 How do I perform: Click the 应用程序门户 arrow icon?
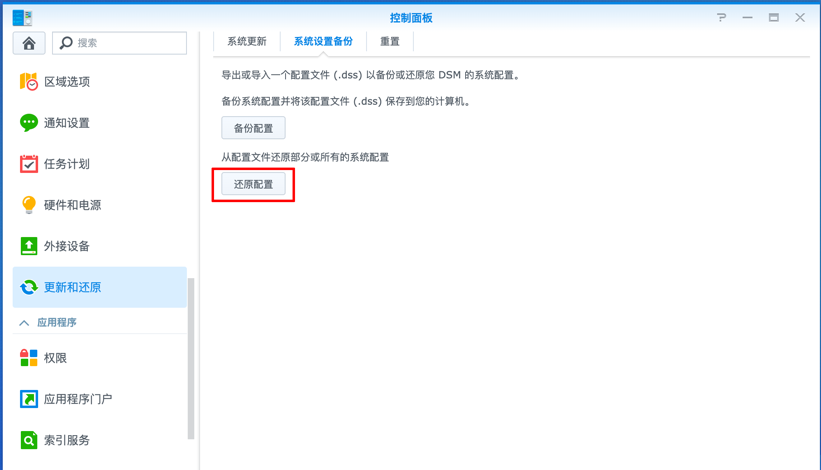(29, 399)
